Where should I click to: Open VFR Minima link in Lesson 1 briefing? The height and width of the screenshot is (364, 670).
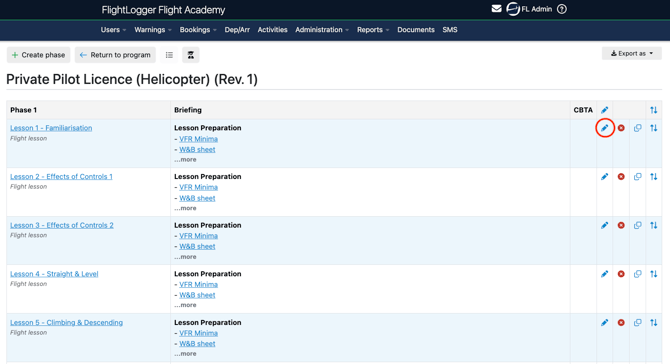(198, 139)
